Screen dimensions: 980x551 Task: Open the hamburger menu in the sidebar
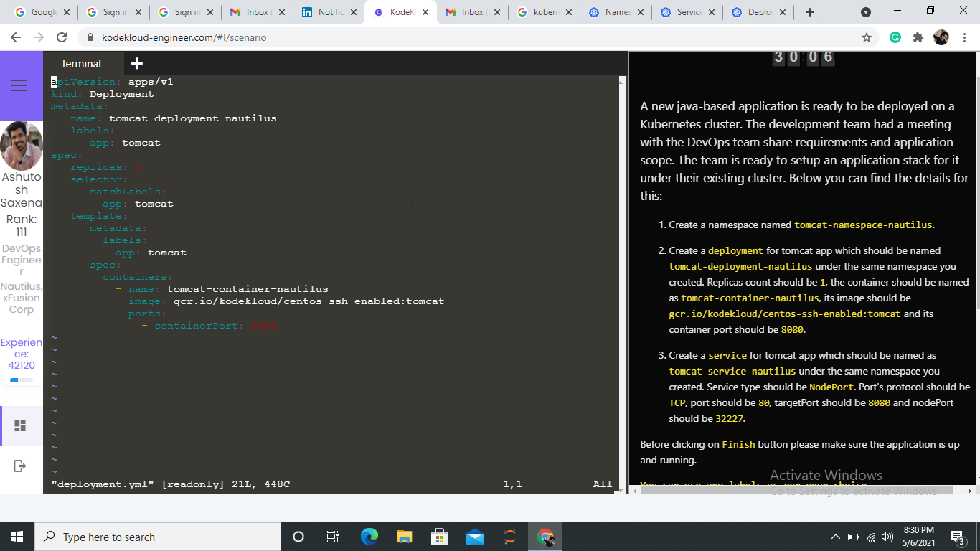click(19, 86)
